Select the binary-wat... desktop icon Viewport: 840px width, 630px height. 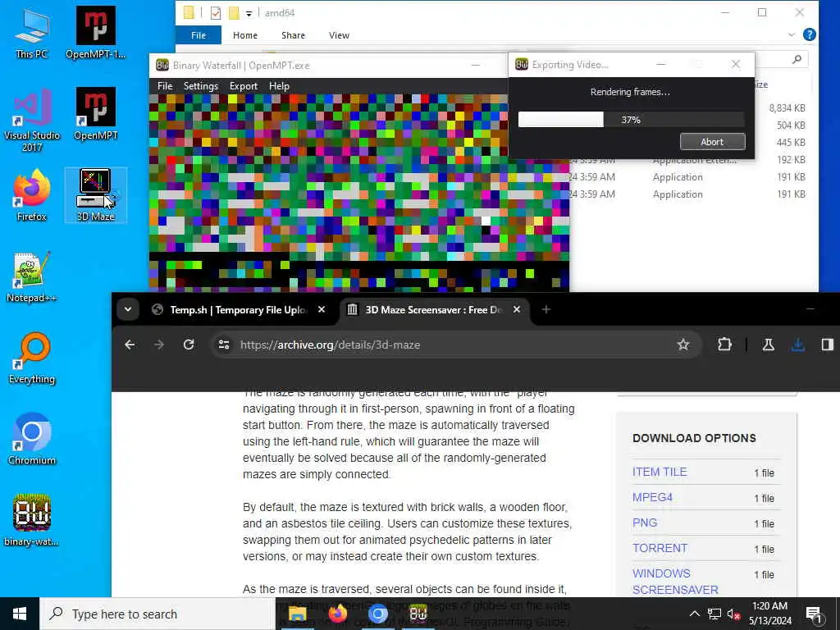(32, 520)
